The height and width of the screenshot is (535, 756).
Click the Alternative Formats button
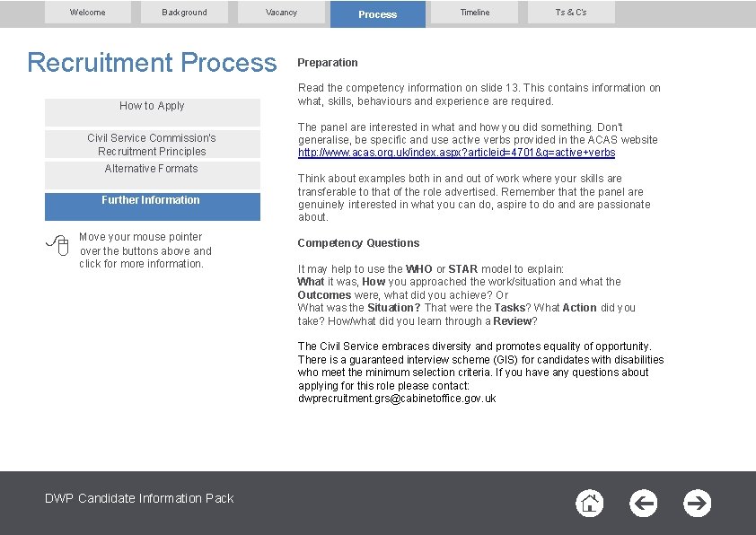pos(151,169)
